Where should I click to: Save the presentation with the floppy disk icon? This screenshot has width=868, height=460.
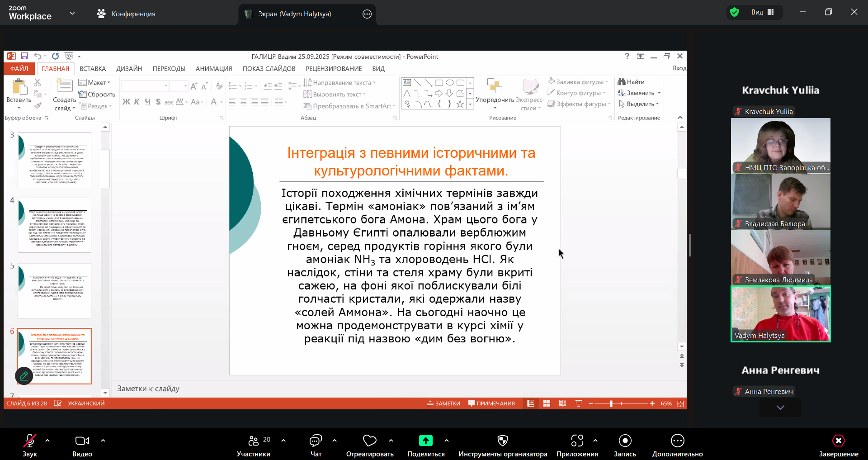24,56
